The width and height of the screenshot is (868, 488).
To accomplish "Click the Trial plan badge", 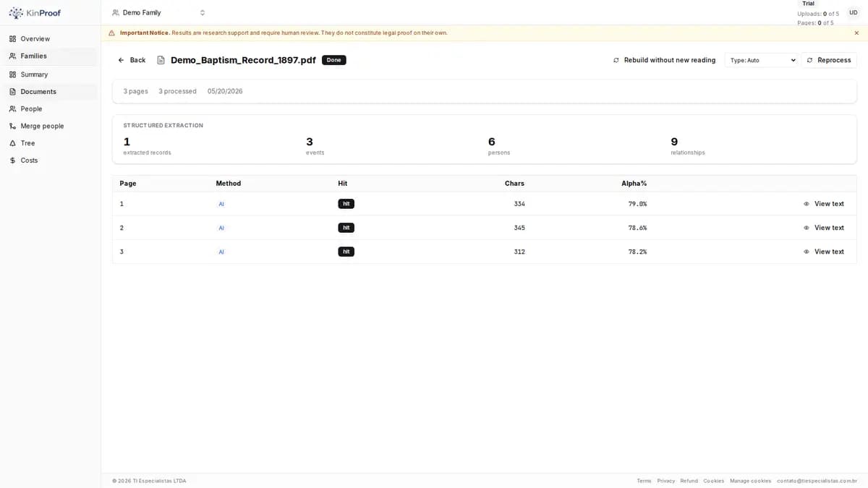I will point(808,4).
